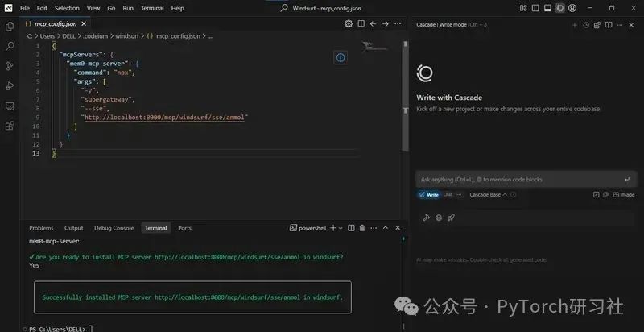644x332 pixels.
Task: Attach an image with Image button
Action: (x=623, y=195)
